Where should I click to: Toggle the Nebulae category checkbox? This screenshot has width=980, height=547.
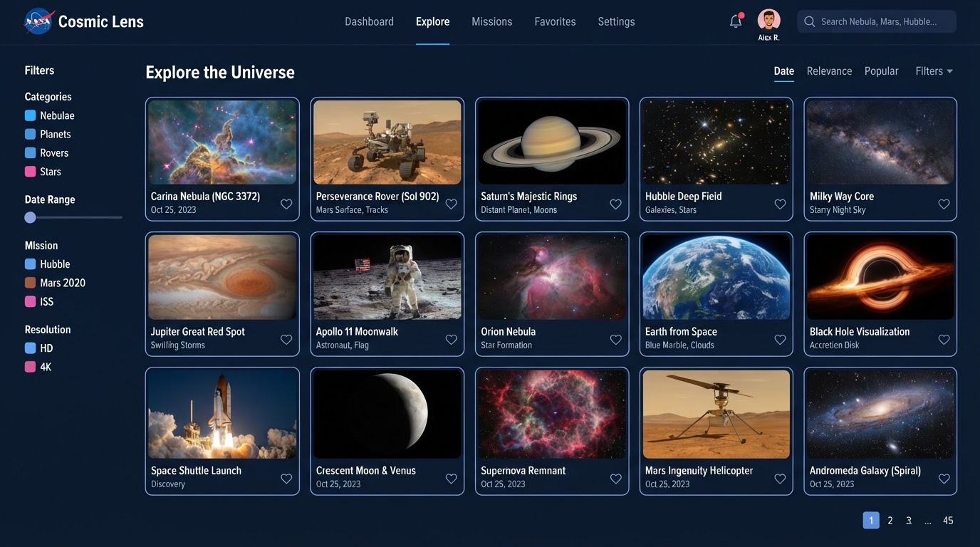coord(30,115)
